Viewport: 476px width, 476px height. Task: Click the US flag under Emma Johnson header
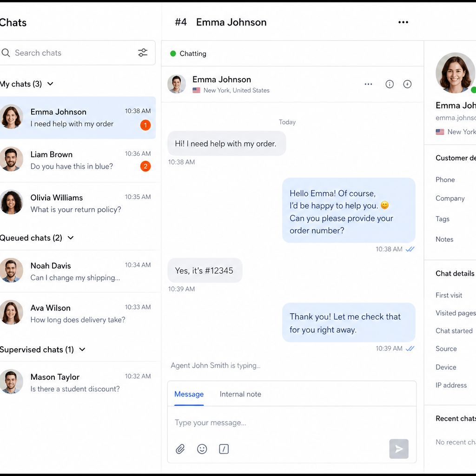(x=197, y=91)
